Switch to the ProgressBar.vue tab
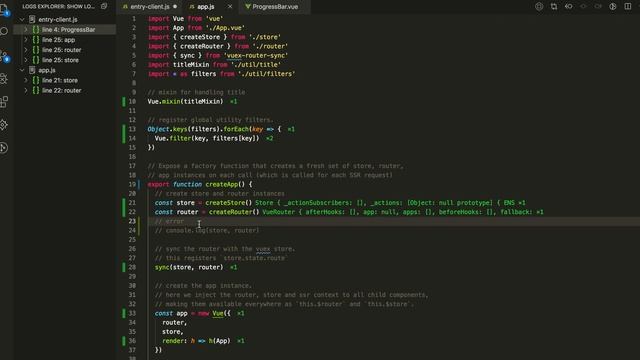Screen dimensions: 640x360 275,7
